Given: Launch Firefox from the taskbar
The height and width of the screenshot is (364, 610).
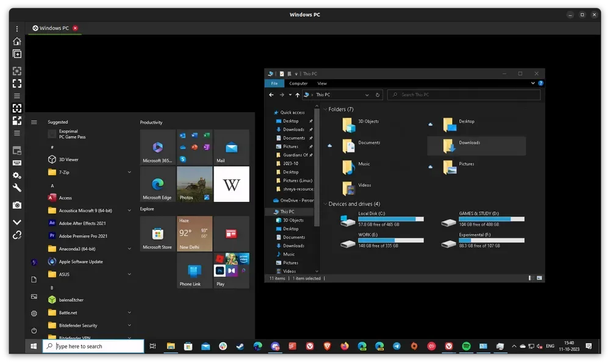Looking at the screenshot, I should (x=345, y=346).
